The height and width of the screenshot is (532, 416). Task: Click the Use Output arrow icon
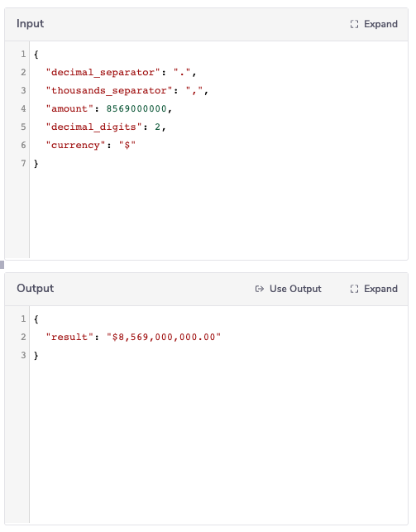(260, 289)
